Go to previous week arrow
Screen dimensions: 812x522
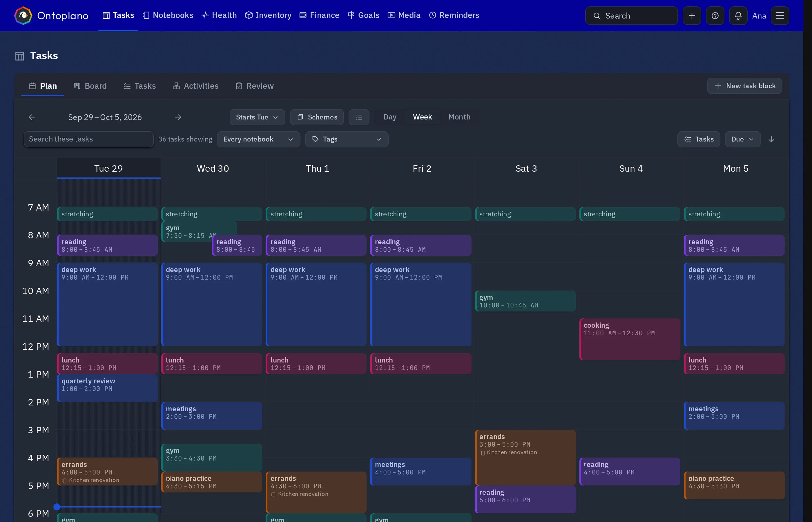(32, 117)
